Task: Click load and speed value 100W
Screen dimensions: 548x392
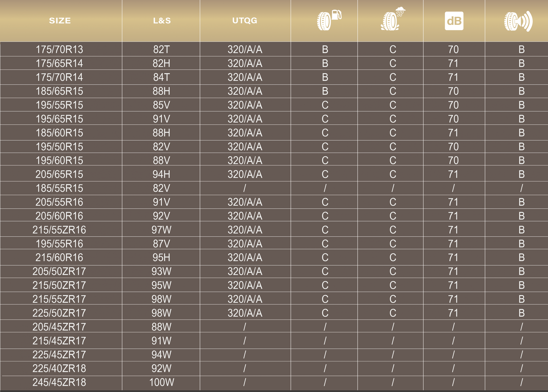Action: click(x=162, y=382)
